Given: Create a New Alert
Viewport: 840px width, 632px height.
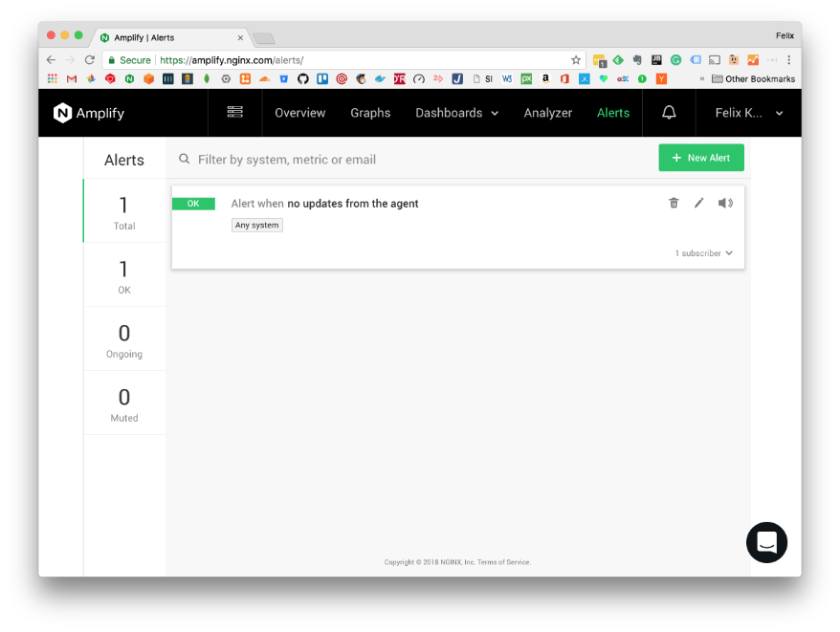Looking at the screenshot, I should coord(700,158).
